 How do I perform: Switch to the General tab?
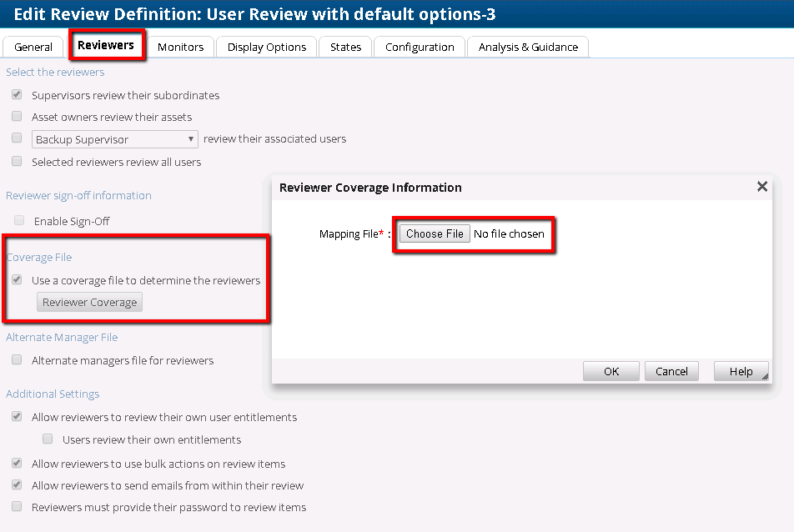33,48
